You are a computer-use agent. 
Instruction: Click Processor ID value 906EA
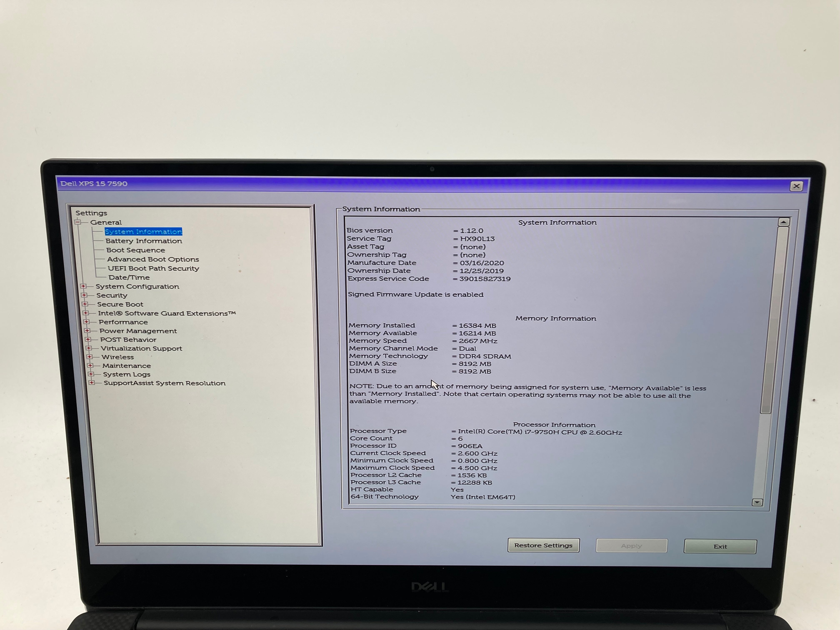pos(470,446)
